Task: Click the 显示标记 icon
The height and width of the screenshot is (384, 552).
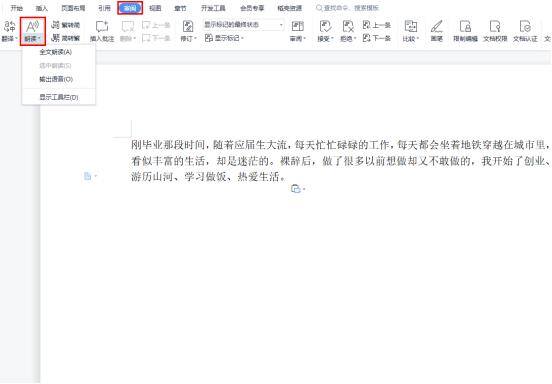Action: [209, 38]
